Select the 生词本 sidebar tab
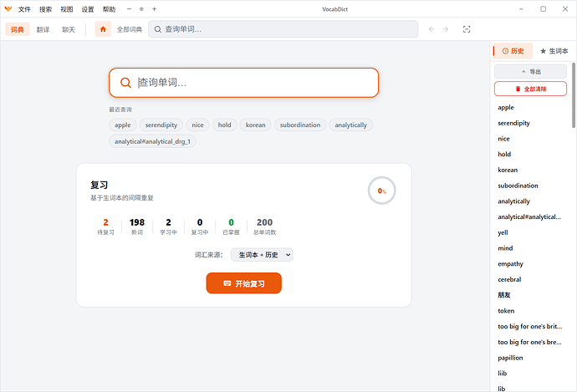The width and height of the screenshot is (577, 392). click(554, 51)
